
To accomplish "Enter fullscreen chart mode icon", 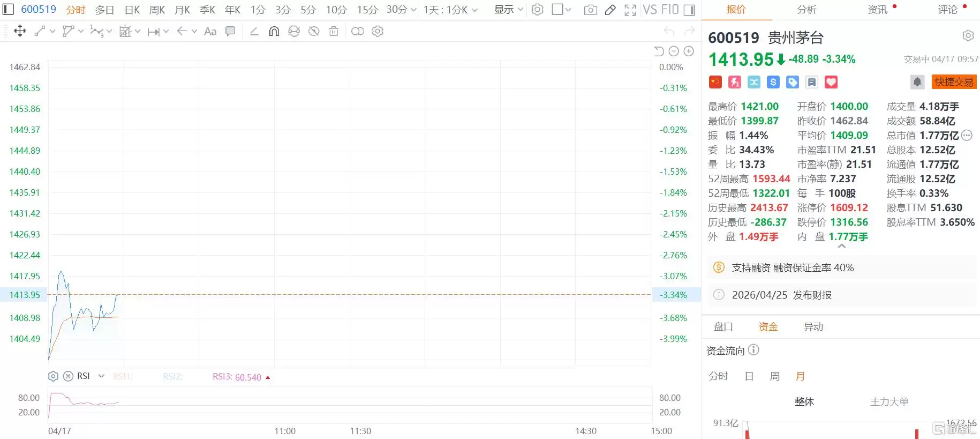I will tap(630, 10).
